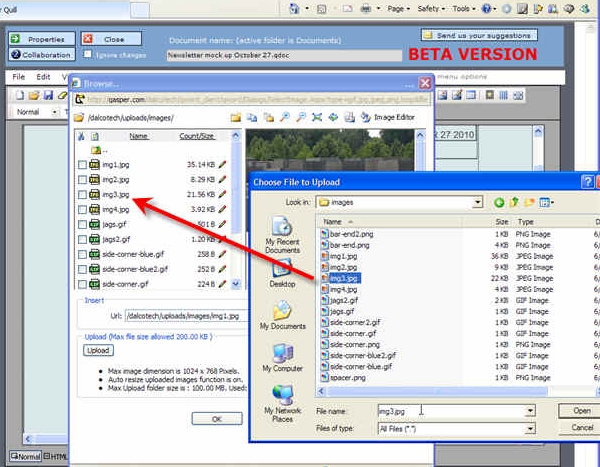
Task: Click the new folder icon in Browse toolbar
Action: 236,118
